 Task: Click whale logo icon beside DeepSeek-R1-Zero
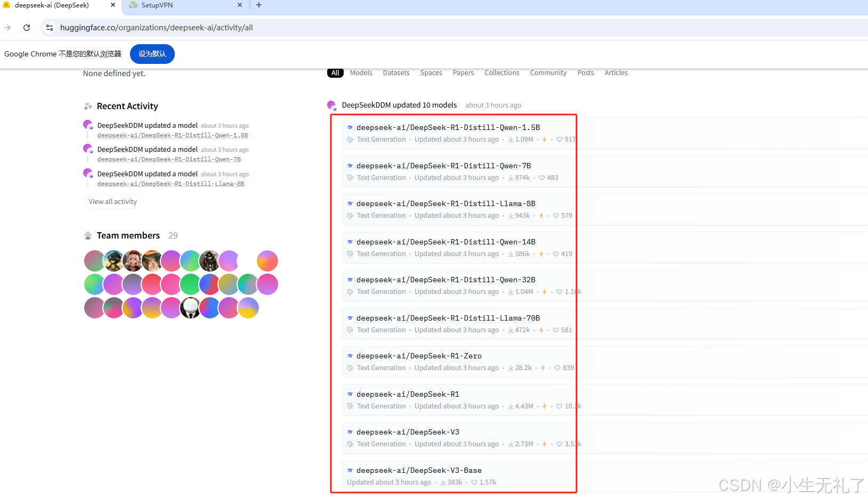click(350, 356)
